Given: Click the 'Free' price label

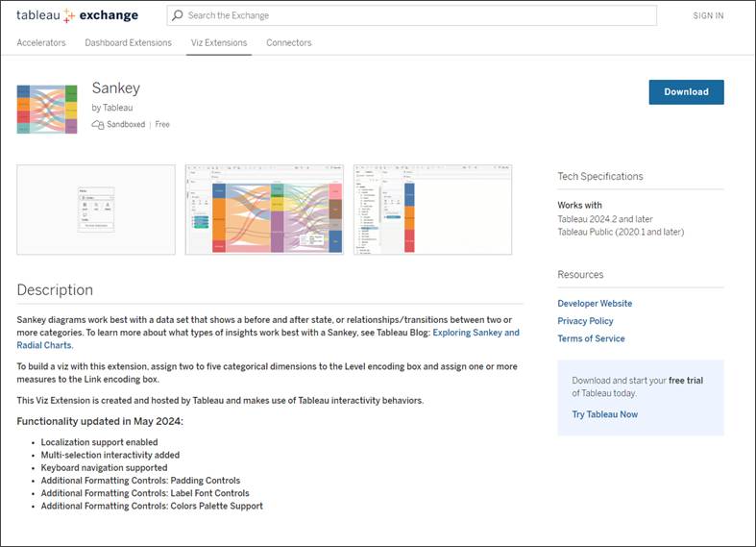Looking at the screenshot, I should coord(162,124).
